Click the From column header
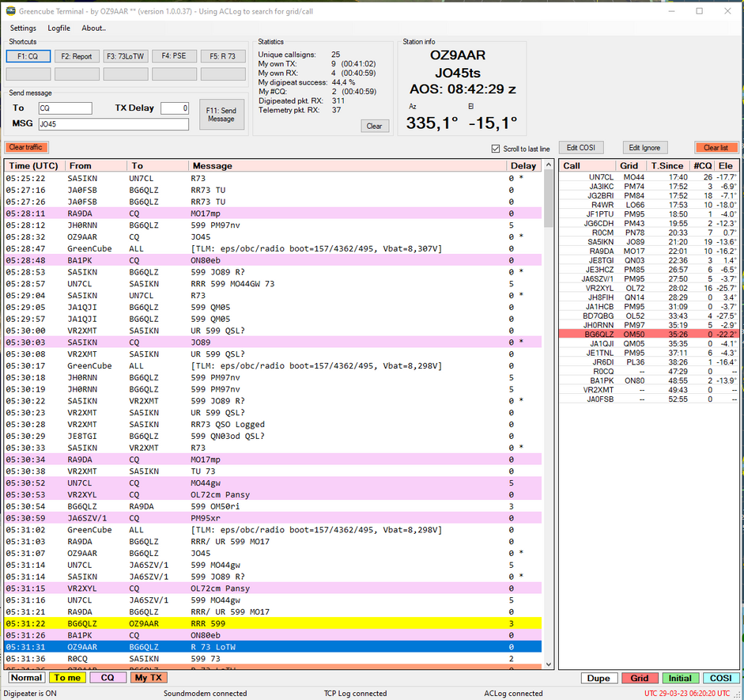 coord(96,165)
